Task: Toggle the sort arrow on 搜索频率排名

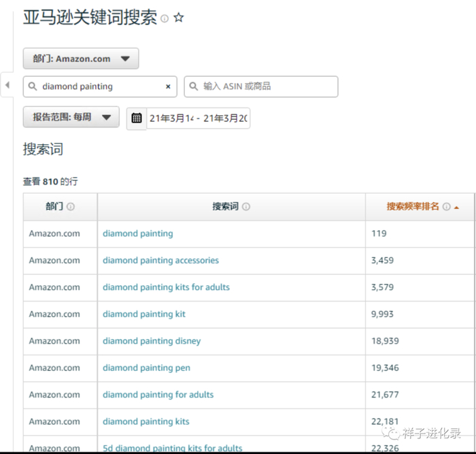Action: coord(456,208)
